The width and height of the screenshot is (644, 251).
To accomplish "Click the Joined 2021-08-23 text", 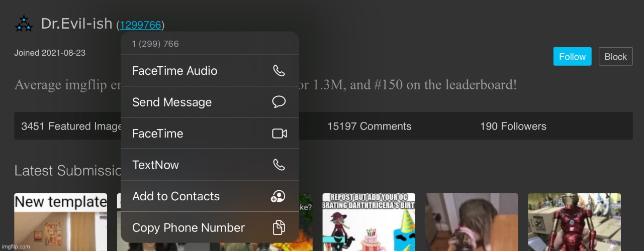I will [50, 53].
